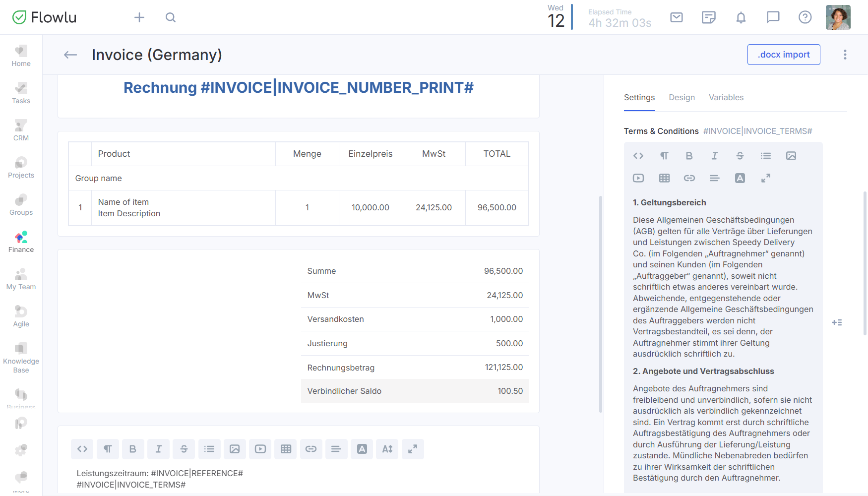868x496 pixels.
Task: Switch to the Variables tab
Action: pyautogui.click(x=726, y=97)
